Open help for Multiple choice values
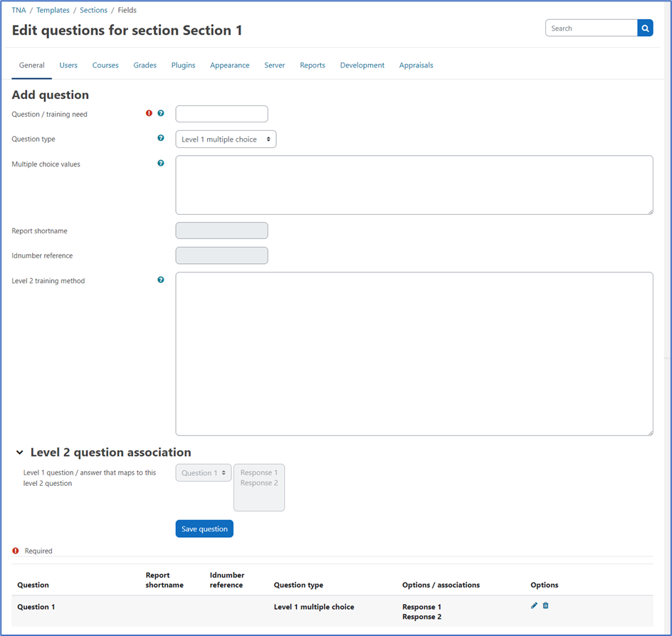Image resolution: width=672 pixels, height=636 pixels. tap(161, 163)
